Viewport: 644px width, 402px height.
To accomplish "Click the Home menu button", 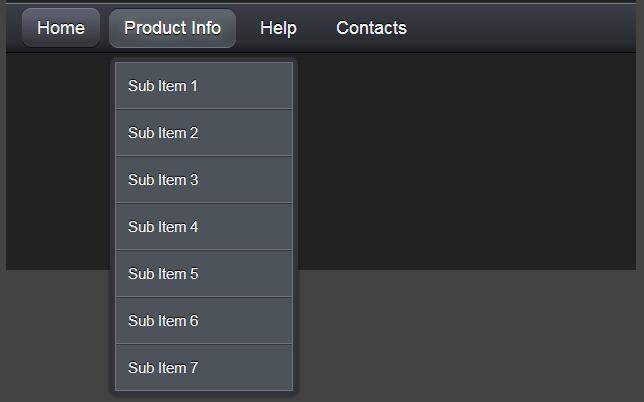I will click(61, 28).
